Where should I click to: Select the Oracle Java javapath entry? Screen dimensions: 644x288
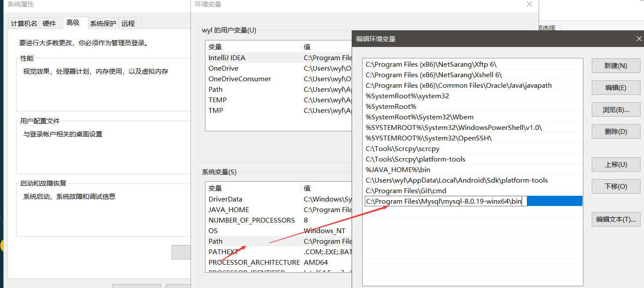point(473,85)
